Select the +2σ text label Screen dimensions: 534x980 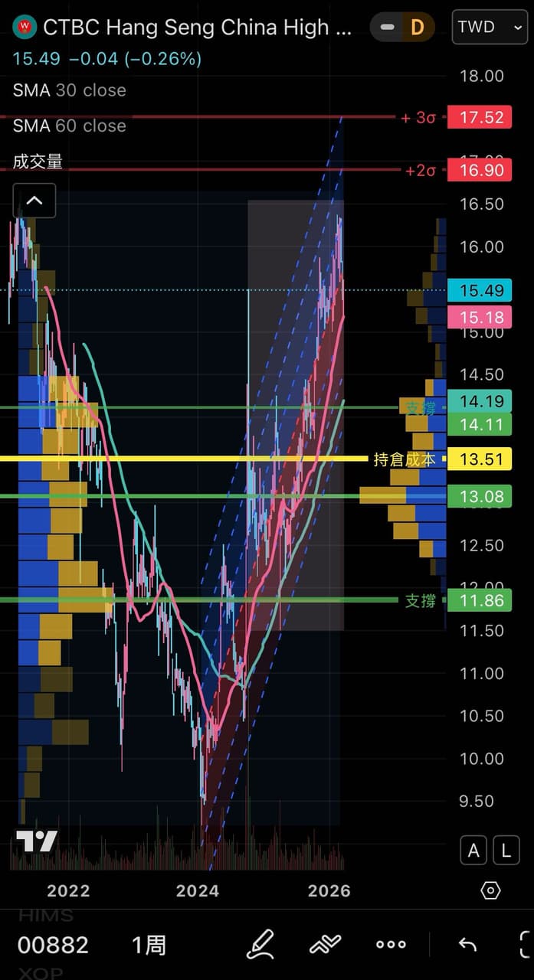[x=421, y=170]
